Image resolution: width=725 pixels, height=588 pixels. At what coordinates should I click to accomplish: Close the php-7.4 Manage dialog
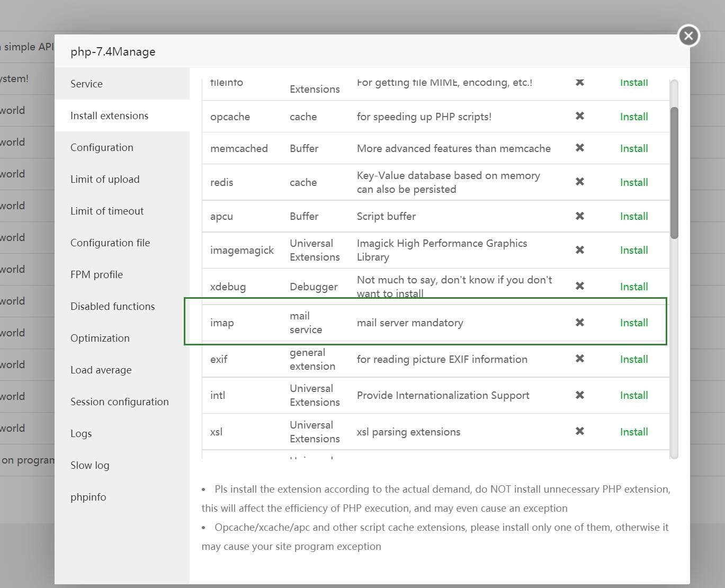pyautogui.click(x=688, y=36)
